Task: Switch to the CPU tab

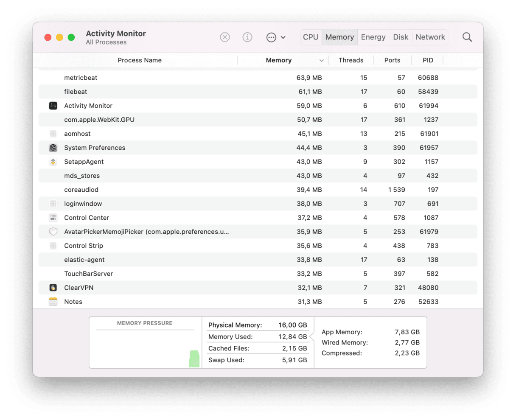Action: point(311,37)
